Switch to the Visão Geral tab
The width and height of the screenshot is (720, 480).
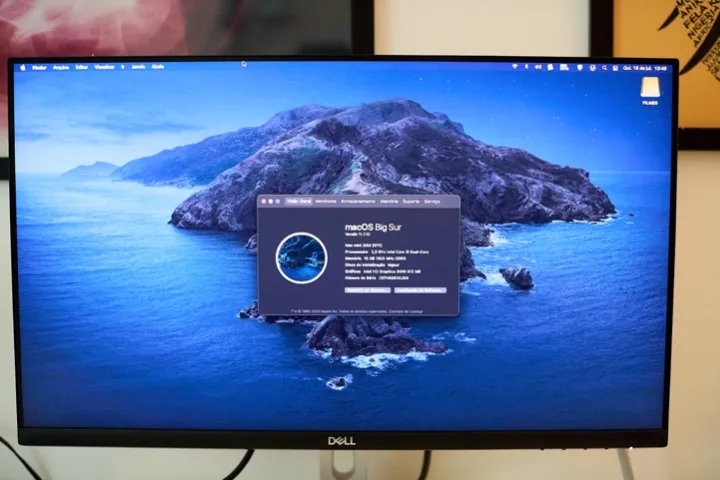(299, 201)
